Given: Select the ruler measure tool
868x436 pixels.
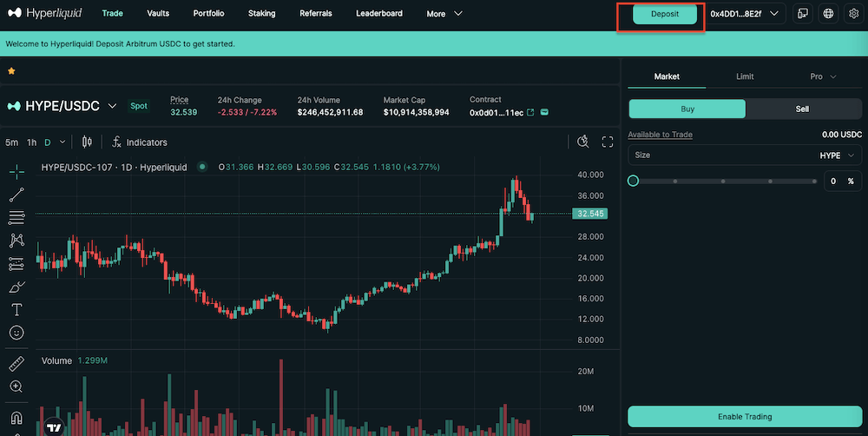Looking at the screenshot, I should 16,363.
